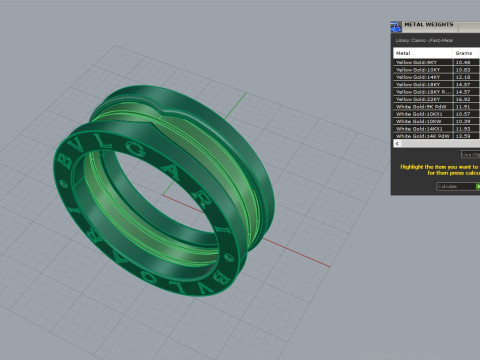
Task: Select the White Gold:10KW row
Action: (x=437, y=121)
